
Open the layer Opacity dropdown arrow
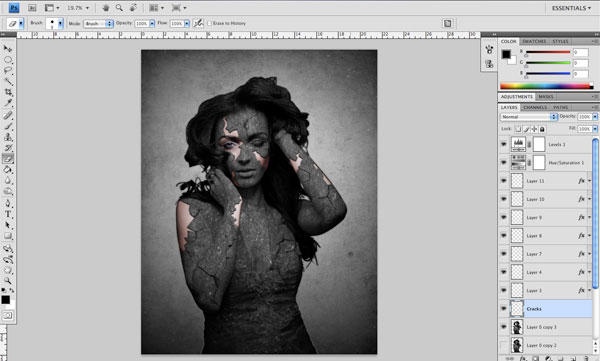coord(595,117)
